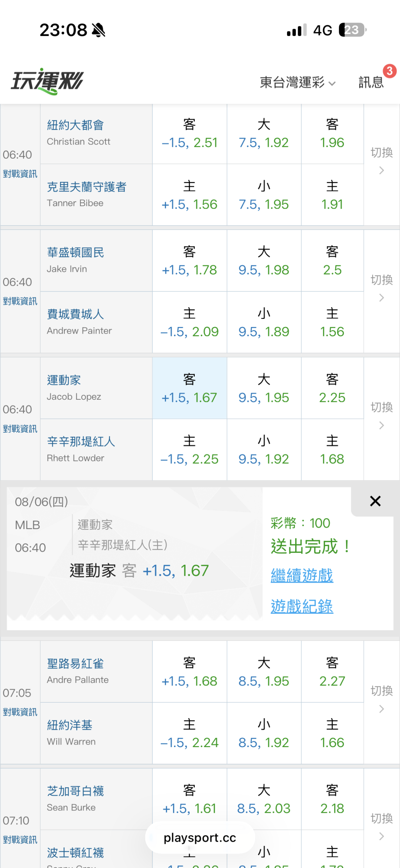400x868 pixels.
Task: Tap the playsport.cc address pill
Action: (200, 838)
